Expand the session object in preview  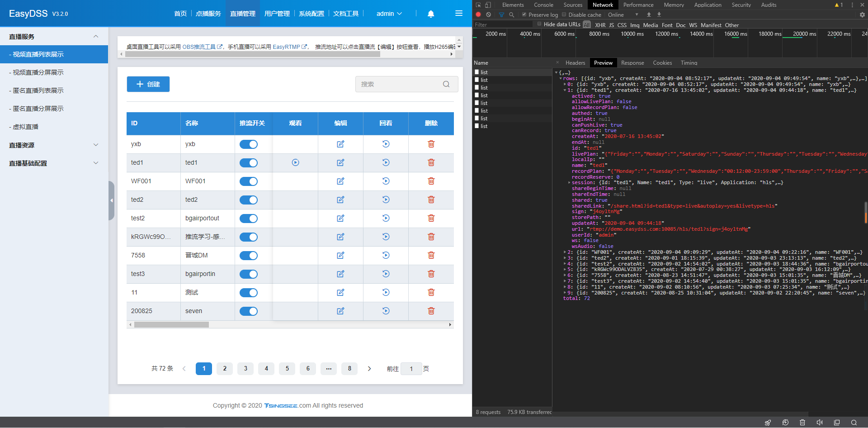[x=569, y=183]
